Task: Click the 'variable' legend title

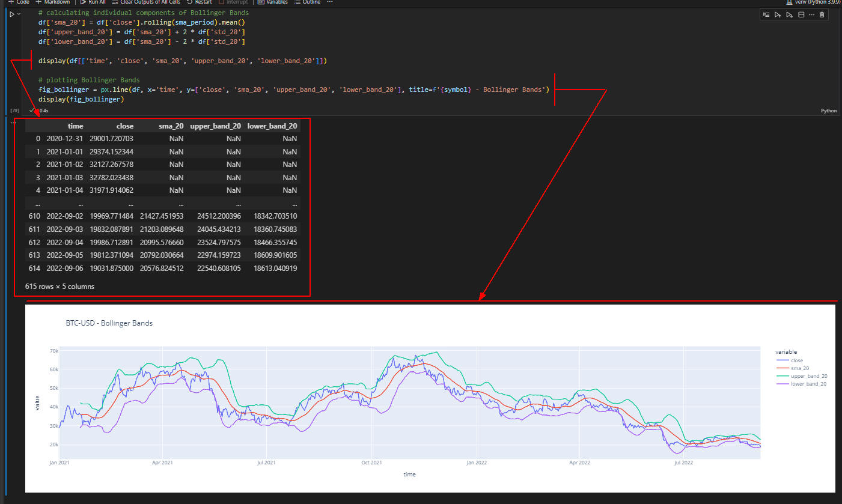Action: tap(786, 352)
